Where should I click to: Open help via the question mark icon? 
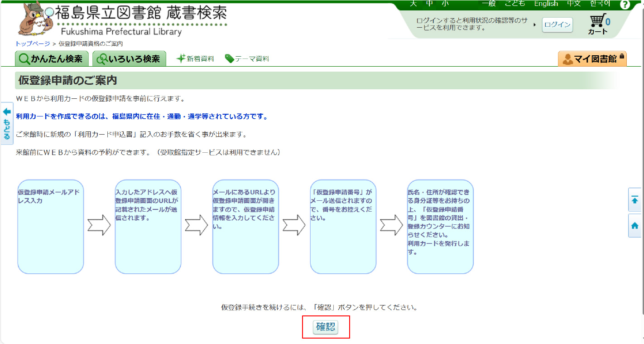pos(625,5)
